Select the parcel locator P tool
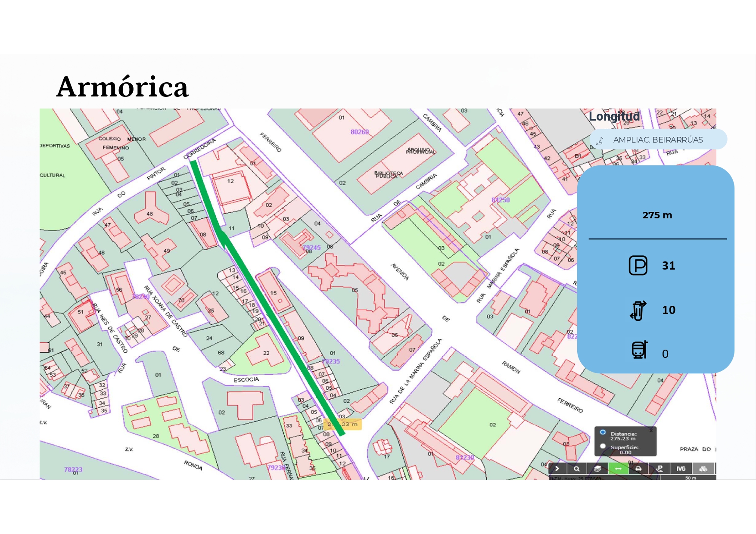The width and height of the screenshot is (756, 534). 660,469
